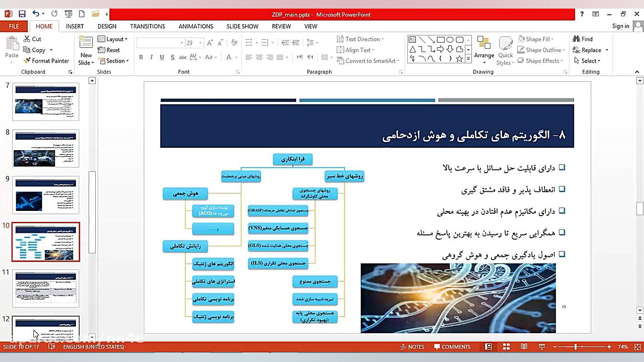
Task: Insert a New Slide
Action: 85,50
